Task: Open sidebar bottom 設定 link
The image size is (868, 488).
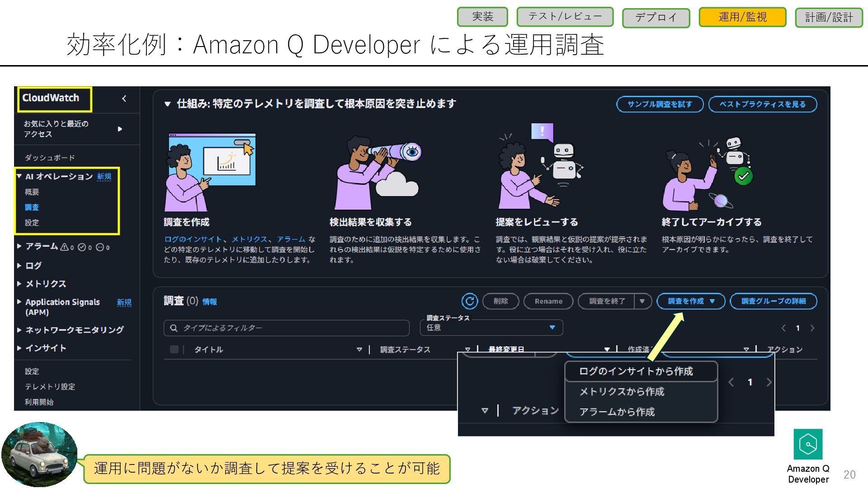Action: pos(32,371)
